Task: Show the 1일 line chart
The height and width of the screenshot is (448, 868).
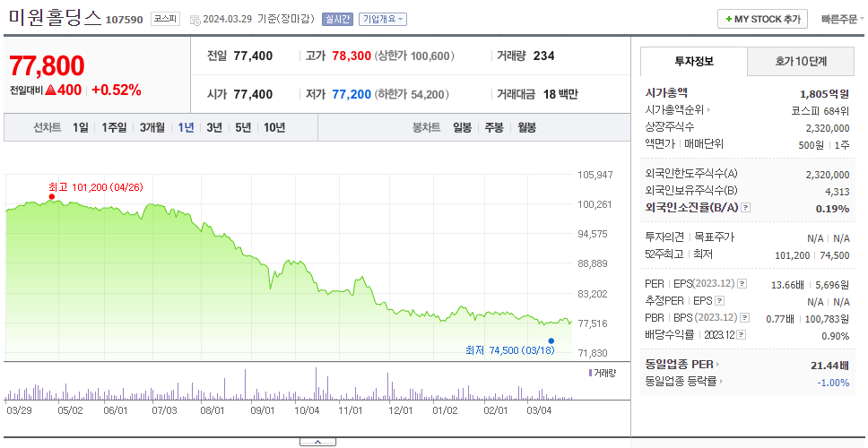Action: (81, 128)
